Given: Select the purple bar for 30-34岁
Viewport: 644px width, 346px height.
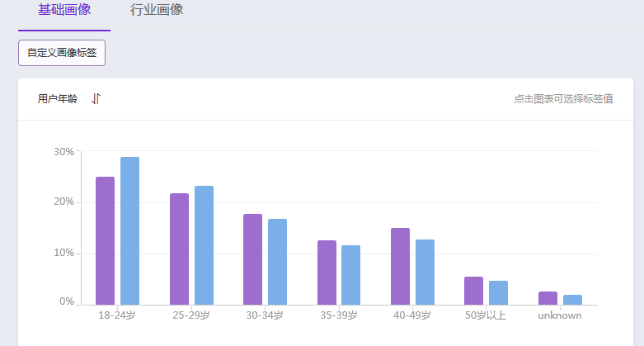Looking at the screenshot, I should tap(252, 259).
